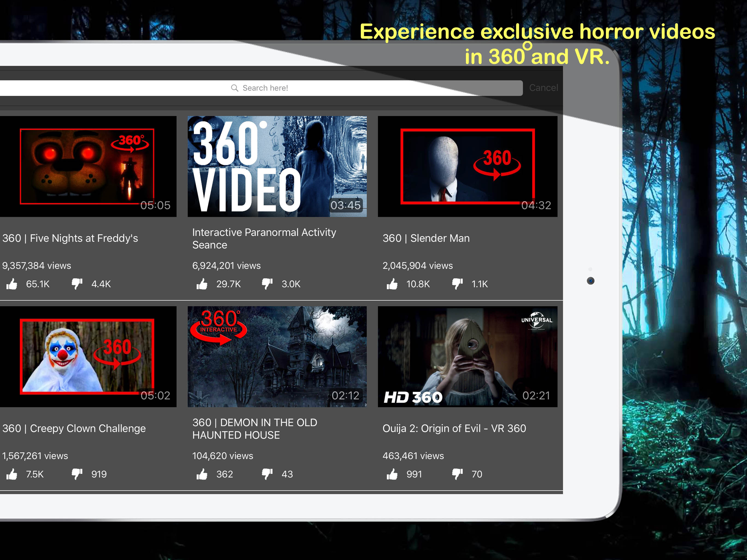Focus the 'Search here!' field
Screen dimensions: 747x560
pyautogui.click(x=261, y=88)
